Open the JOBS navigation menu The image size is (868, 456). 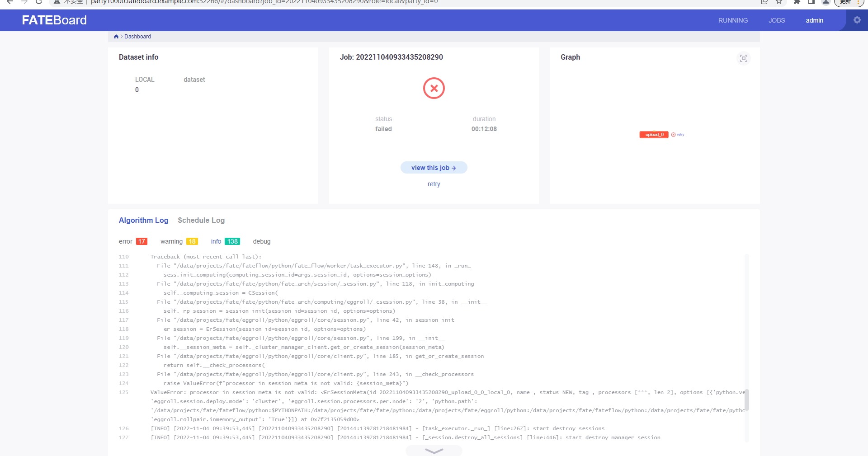tap(776, 20)
